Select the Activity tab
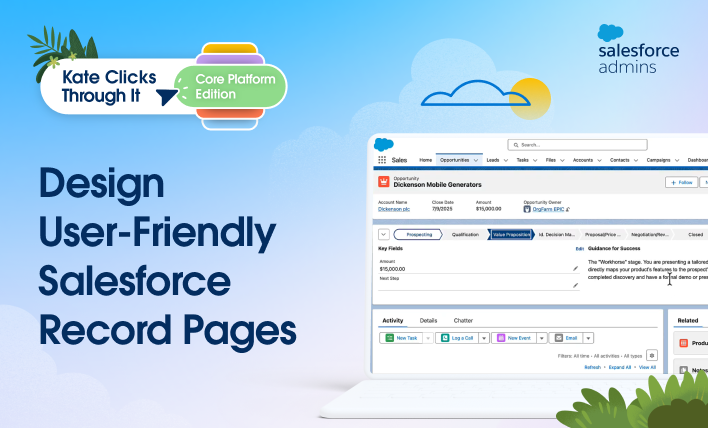Viewport: 708px width, 428px height. [x=393, y=321]
